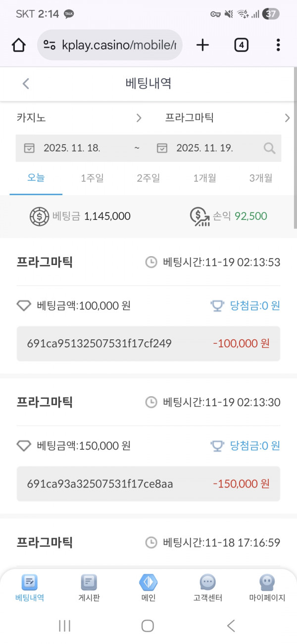Tap the trophy icon beside 당첨금:0 원
Screen dimensions: 297x644
(217, 306)
